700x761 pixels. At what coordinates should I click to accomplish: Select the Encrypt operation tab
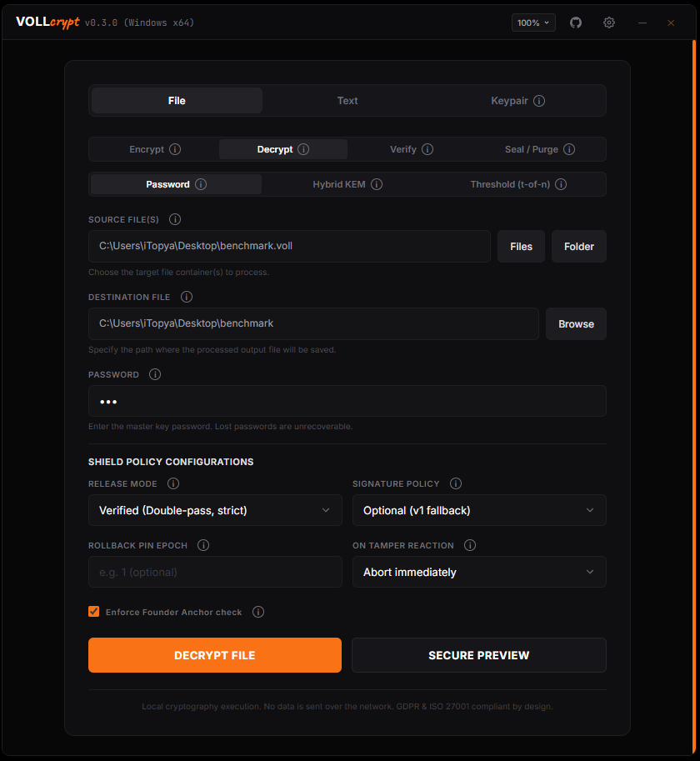(155, 149)
